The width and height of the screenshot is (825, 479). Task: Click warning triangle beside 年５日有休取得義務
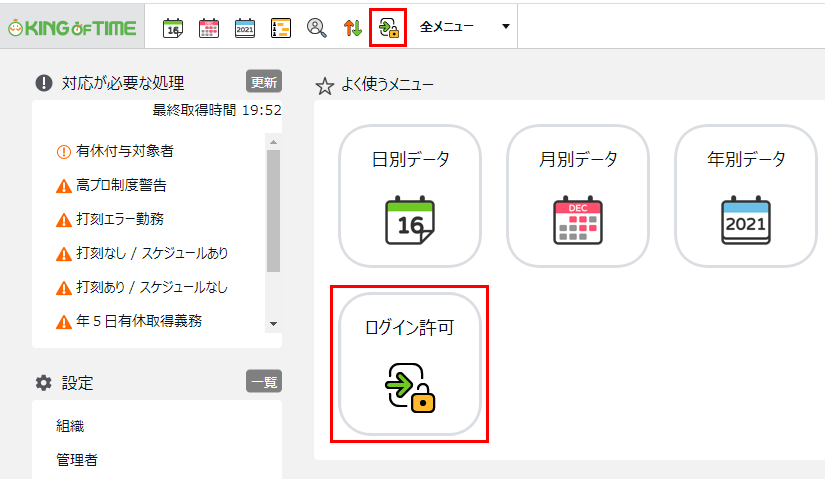(64, 322)
